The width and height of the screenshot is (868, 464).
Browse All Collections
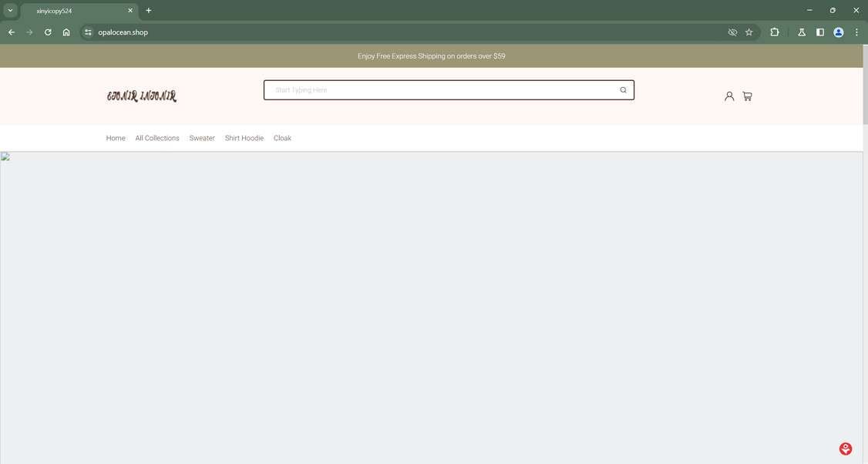click(156, 138)
